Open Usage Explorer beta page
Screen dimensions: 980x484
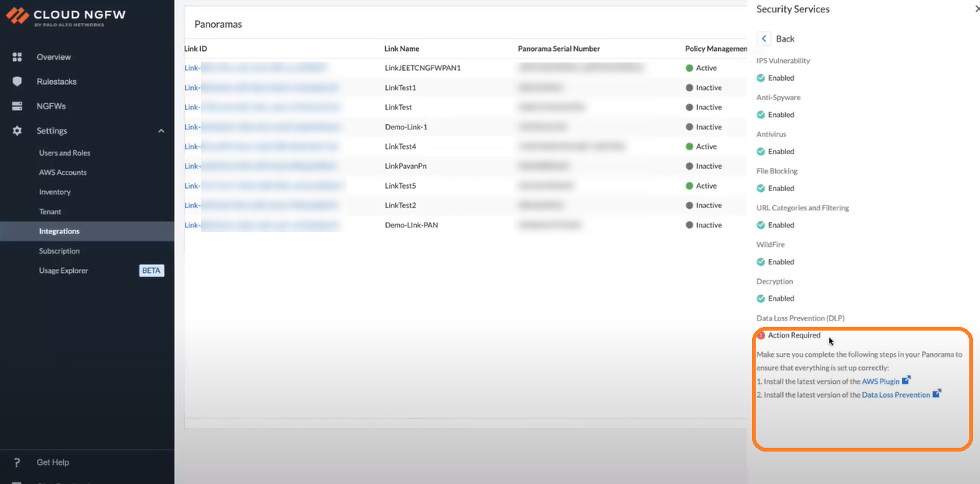64,271
